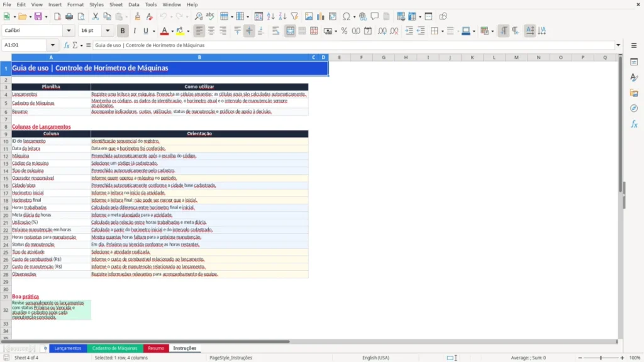Apply the yellow background highlighting color
Screen dimensions: 644x362
(180, 31)
